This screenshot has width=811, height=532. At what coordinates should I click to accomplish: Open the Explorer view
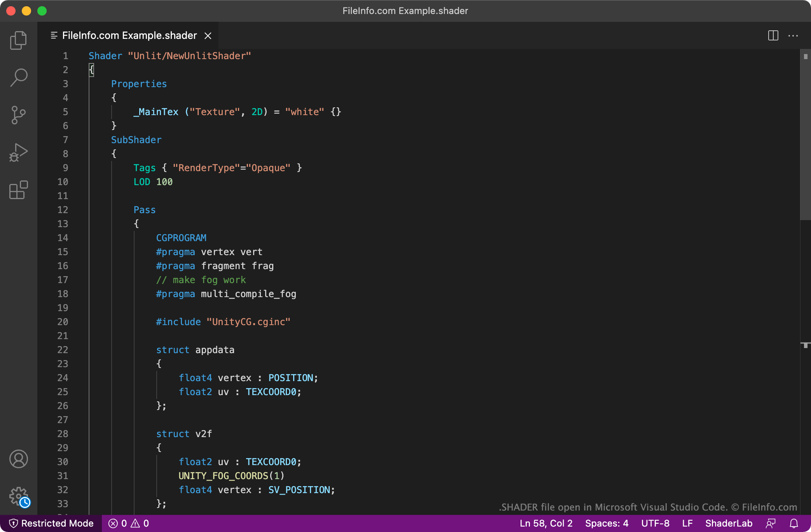pos(18,40)
